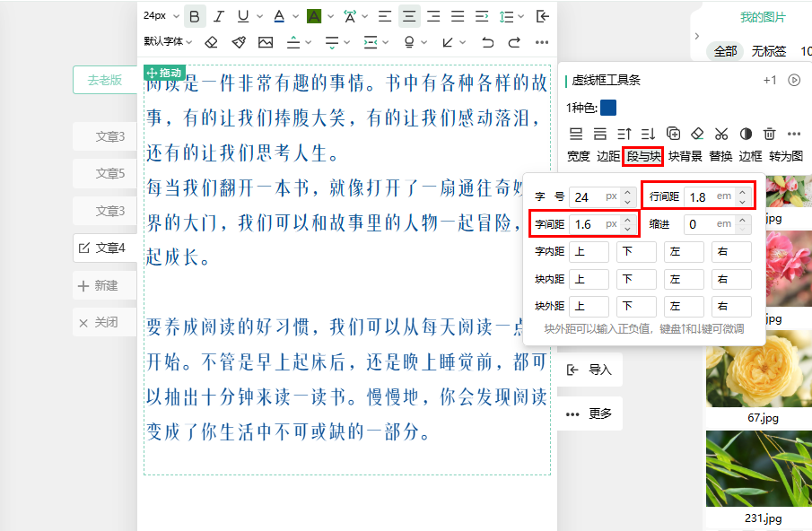The image size is (812, 531).
Task: Click the eraser clear-format icon in top toolbar
Action: coord(211,42)
